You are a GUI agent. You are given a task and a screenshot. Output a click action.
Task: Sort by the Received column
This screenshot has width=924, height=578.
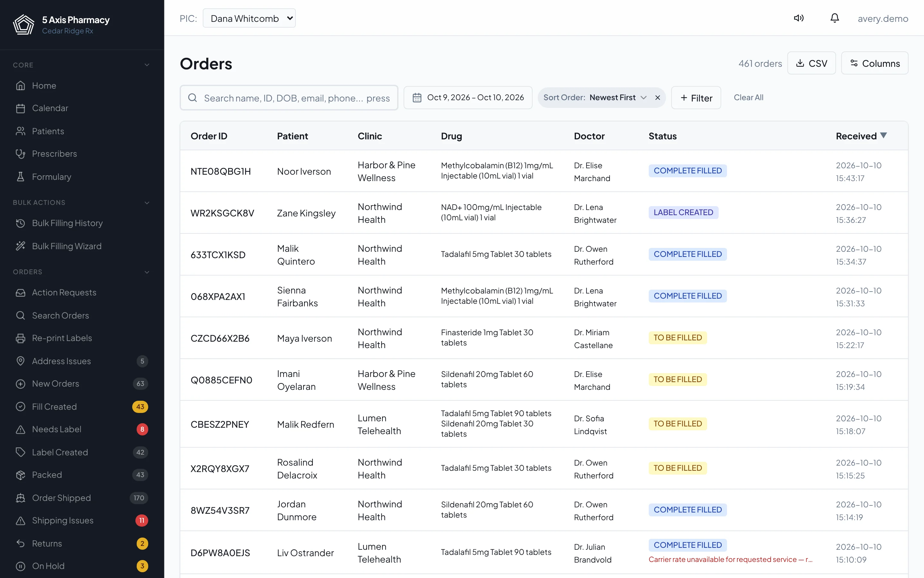(x=861, y=136)
